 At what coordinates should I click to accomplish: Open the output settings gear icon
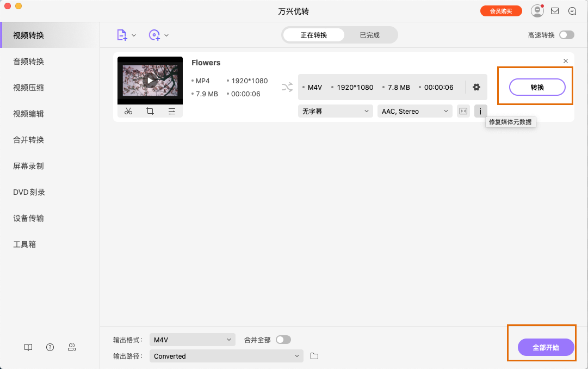click(x=476, y=87)
